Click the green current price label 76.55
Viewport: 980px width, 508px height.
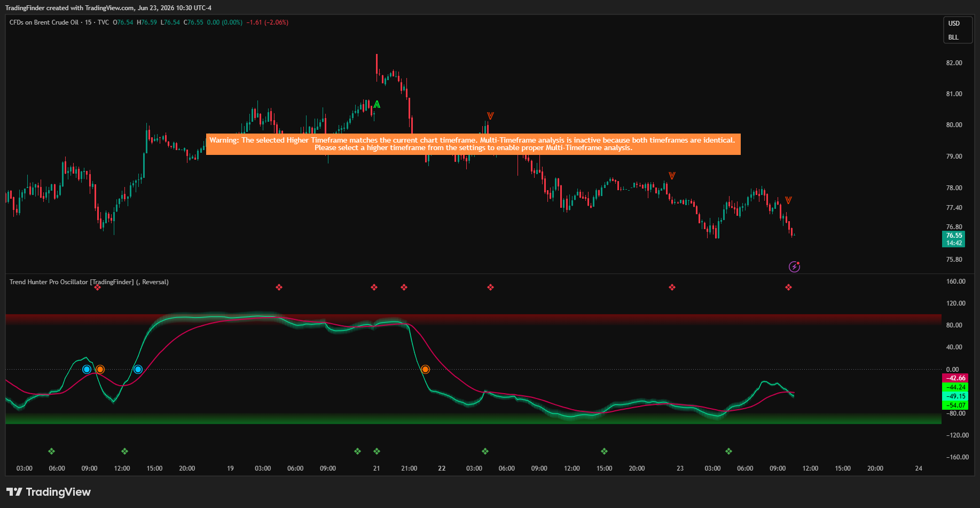pos(954,235)
